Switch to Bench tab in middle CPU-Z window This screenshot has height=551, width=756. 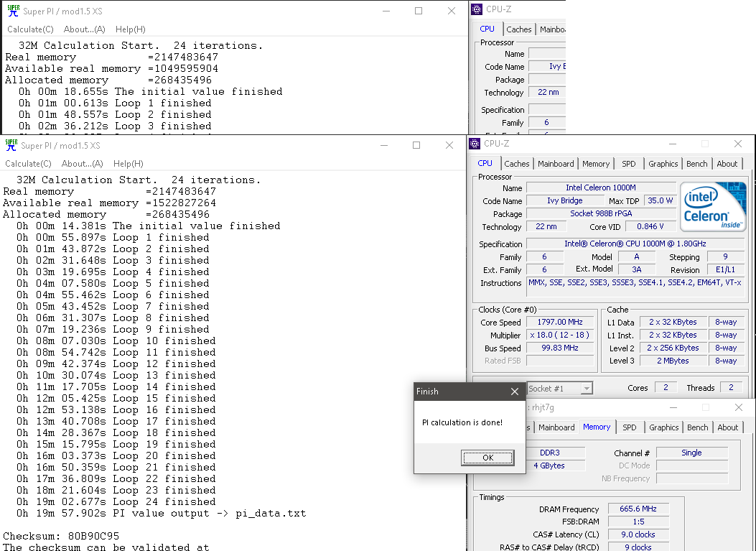click(696, 164)
